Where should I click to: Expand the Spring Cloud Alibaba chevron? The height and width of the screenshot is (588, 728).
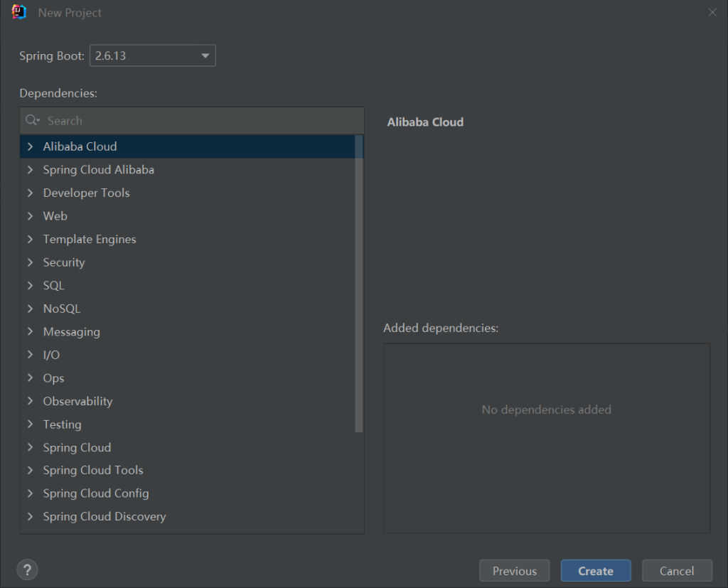[30, 170]
